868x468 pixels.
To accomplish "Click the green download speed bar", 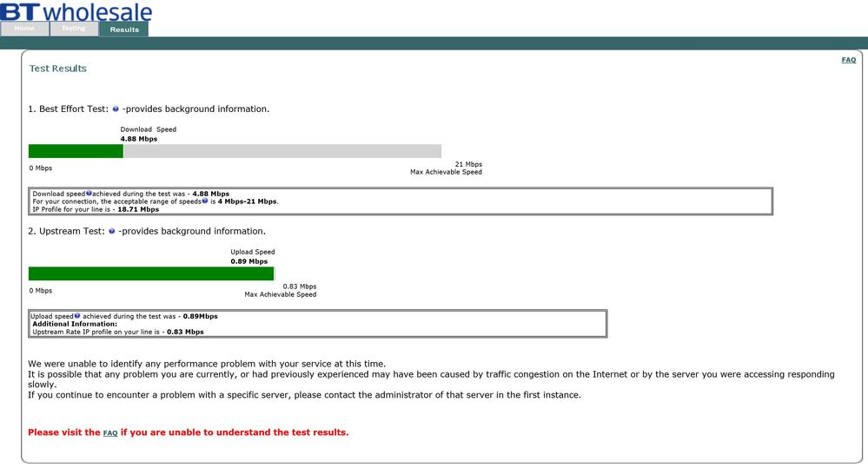I will click(x=76, y=151).
